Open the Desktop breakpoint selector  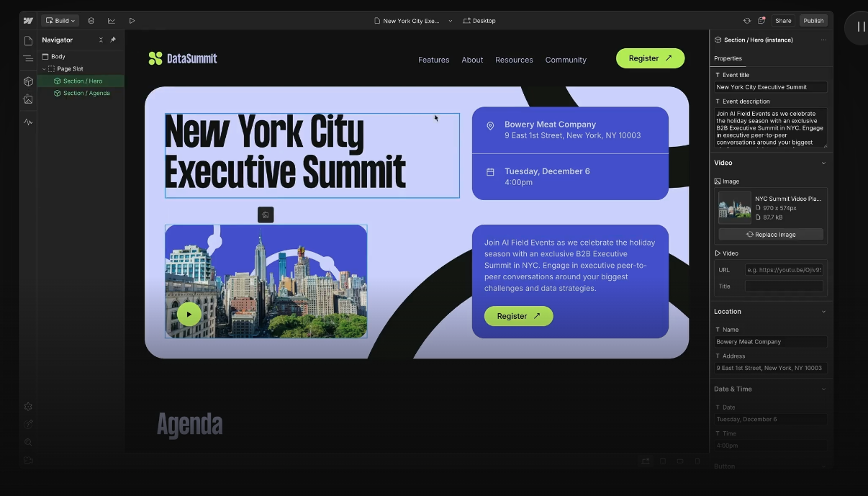tap(479, 20)
